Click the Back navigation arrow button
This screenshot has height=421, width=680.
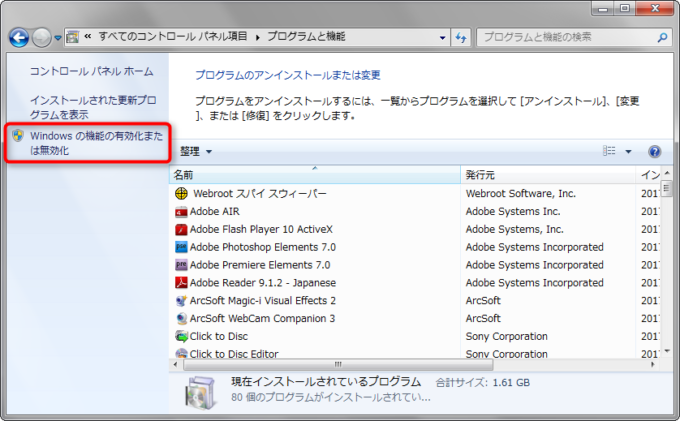19,38
